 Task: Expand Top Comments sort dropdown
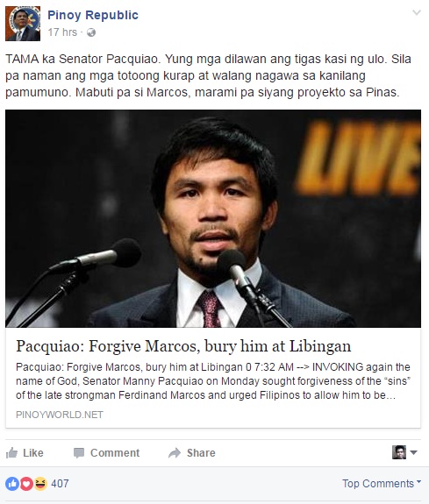(x=382, y=484)
